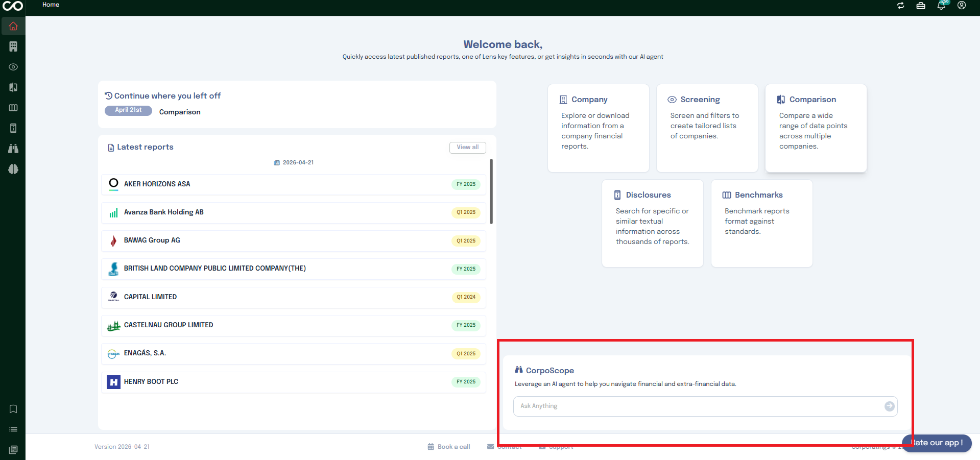Open the brain AI icon in sidebar
This screenshot has width=980, height=460.
(13, 169)
